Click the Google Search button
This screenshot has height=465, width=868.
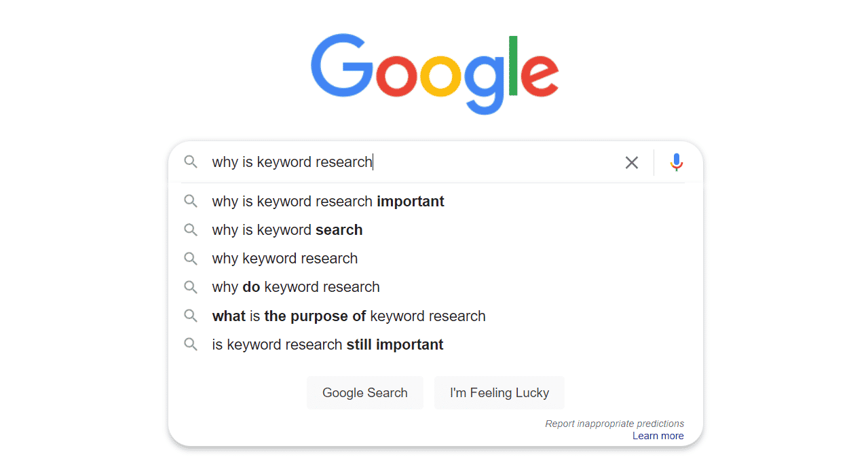tap(365, 393)
